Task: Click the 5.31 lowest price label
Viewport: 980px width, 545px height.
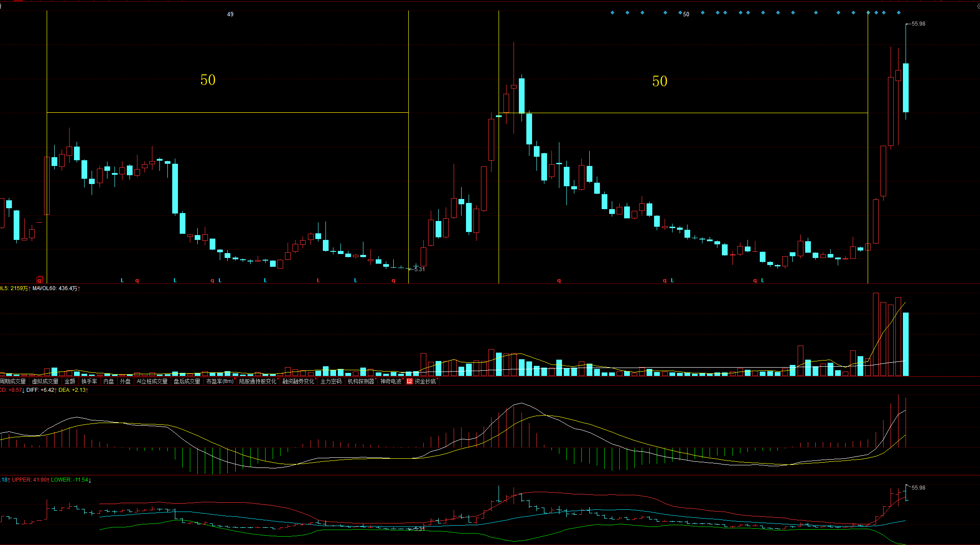Action: pyautogui.click(x=419, y=269)
